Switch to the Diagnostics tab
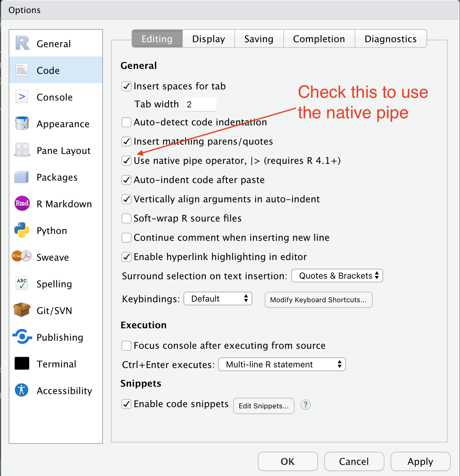Viewport: 460px width, 476px height. 390,39
